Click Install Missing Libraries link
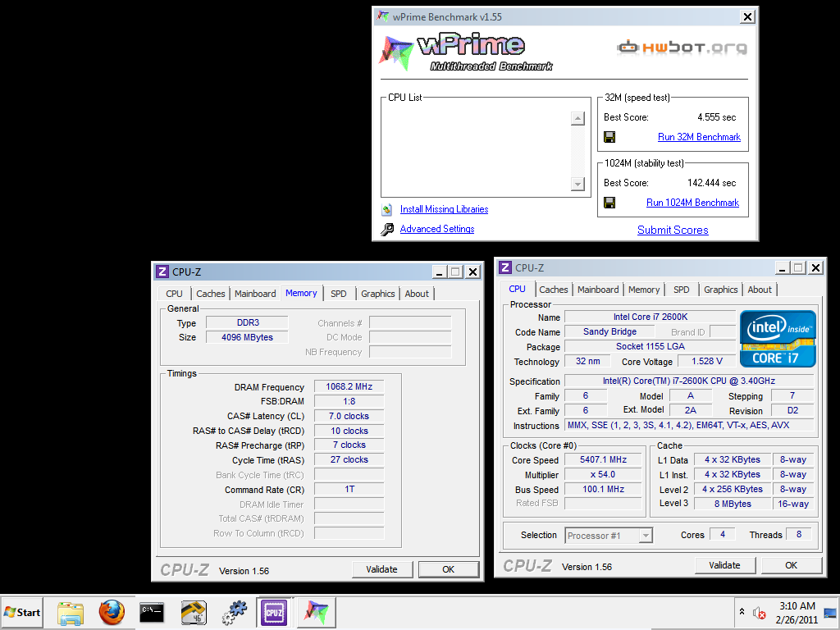The image size is (840, 630). pyautogui.click(x=444, y=209)
